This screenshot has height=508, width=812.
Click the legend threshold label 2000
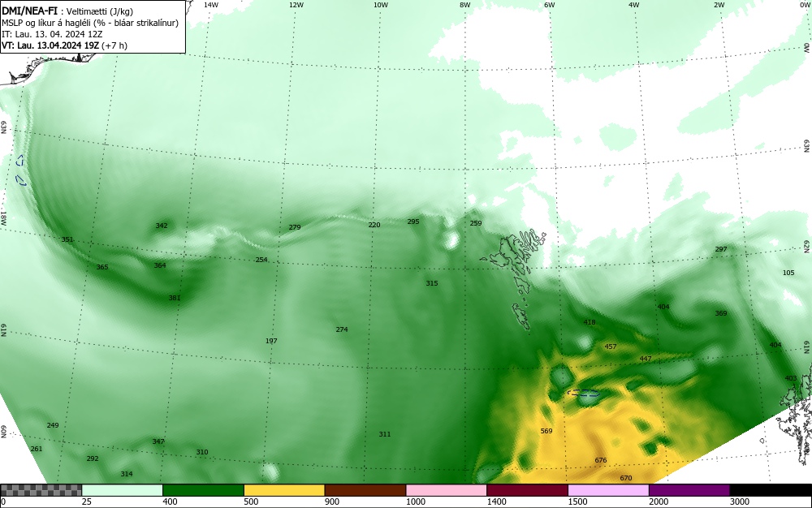(659, 502)
